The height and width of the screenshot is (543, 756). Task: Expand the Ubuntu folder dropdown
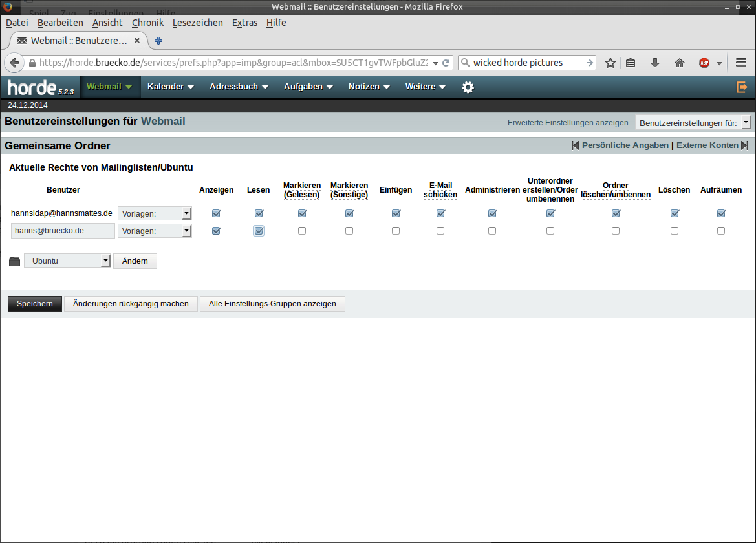click(68, 261)
